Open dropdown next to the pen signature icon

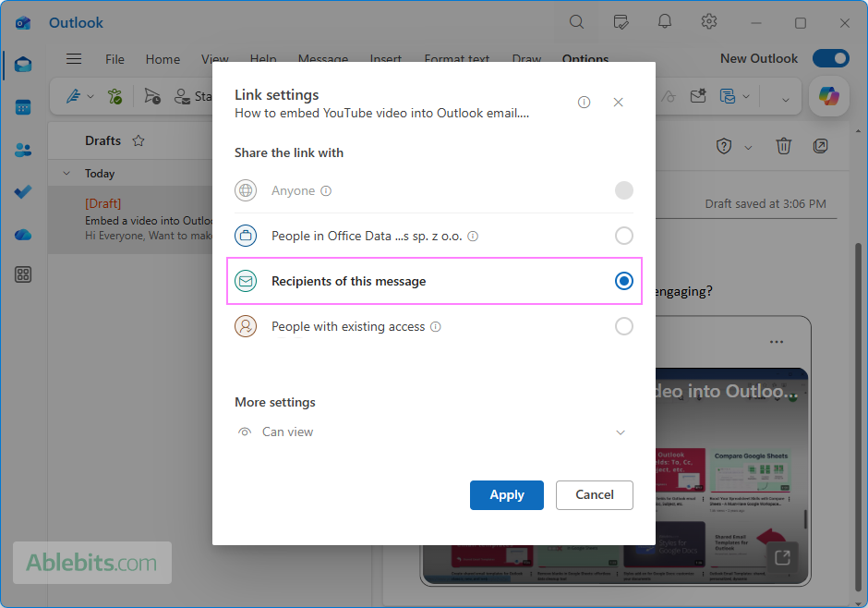(90, 97)
